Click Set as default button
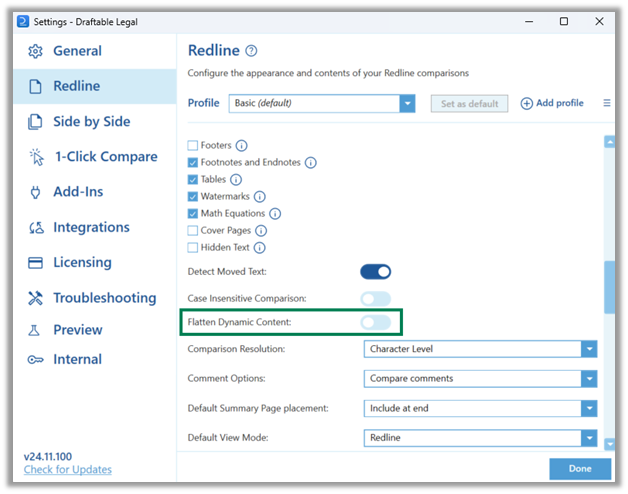The image size is (628, 494). coord(469,104)
